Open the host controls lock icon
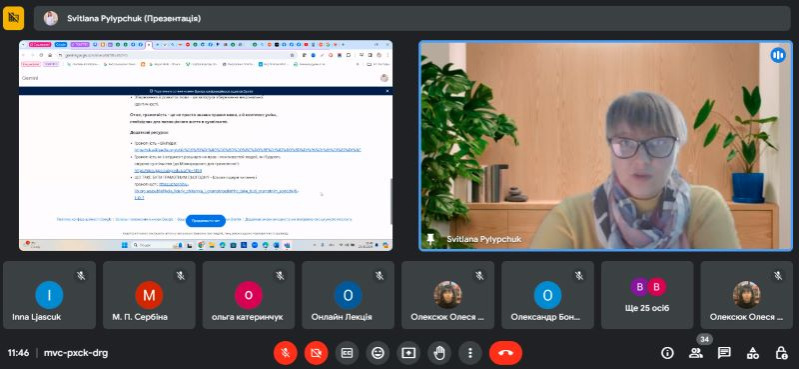799x369 pixels. click(x=781, y=353)
